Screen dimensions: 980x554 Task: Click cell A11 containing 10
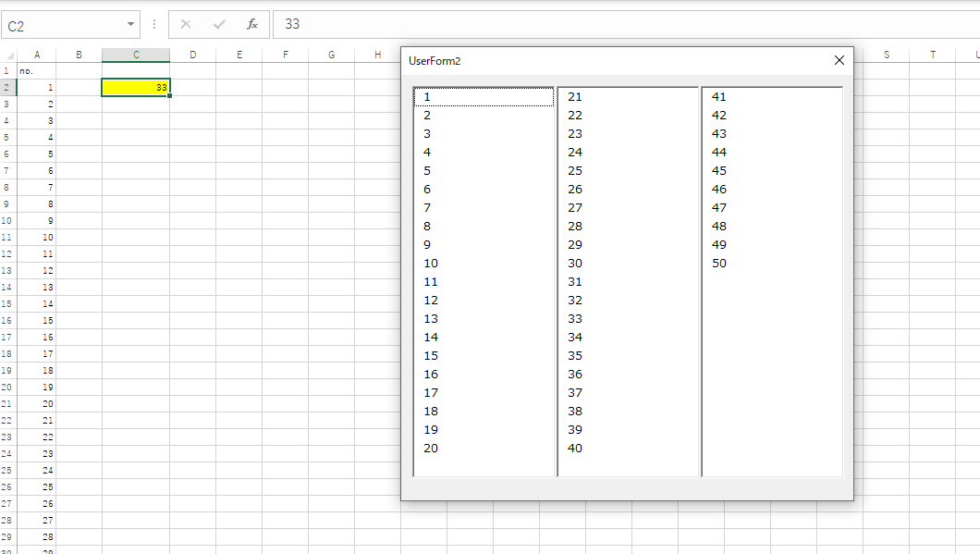pyautogui.click(x=36, y=237)
